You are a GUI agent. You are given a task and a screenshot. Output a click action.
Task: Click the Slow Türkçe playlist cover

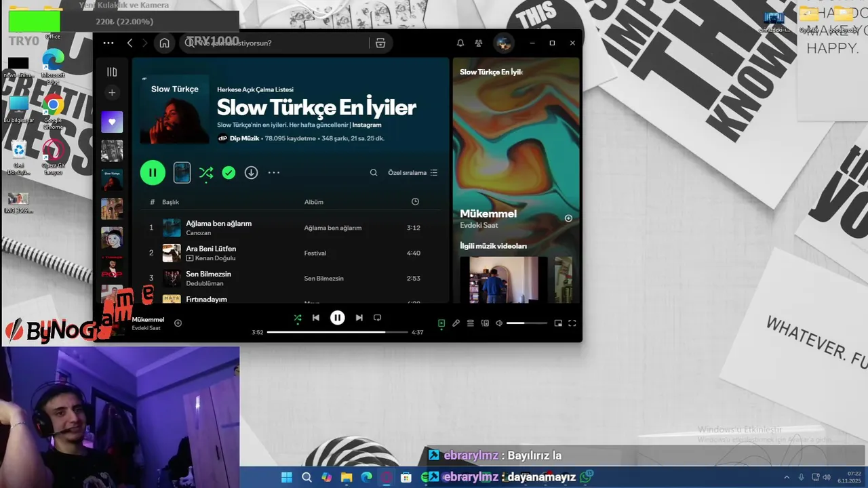(x=175, y=109)
